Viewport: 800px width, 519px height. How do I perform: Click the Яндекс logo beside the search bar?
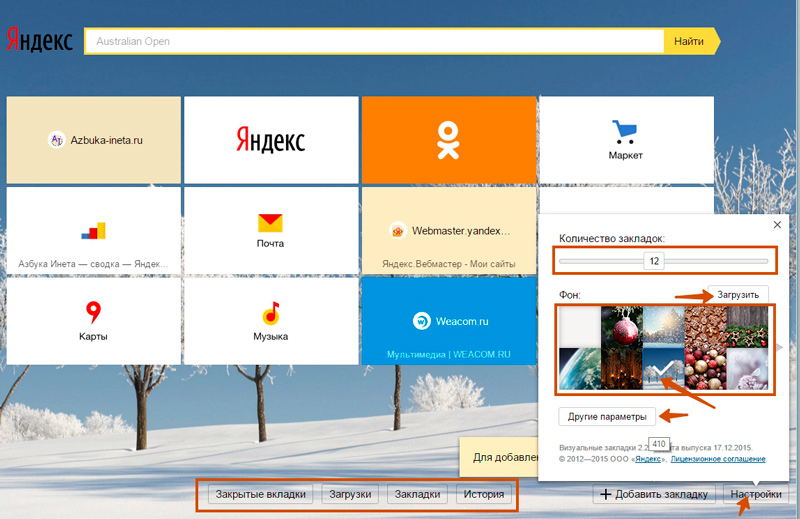tap(39, 40)
